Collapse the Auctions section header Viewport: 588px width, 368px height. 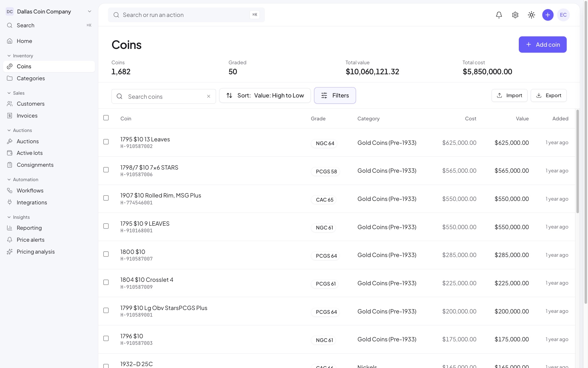[x=19, y=130]
